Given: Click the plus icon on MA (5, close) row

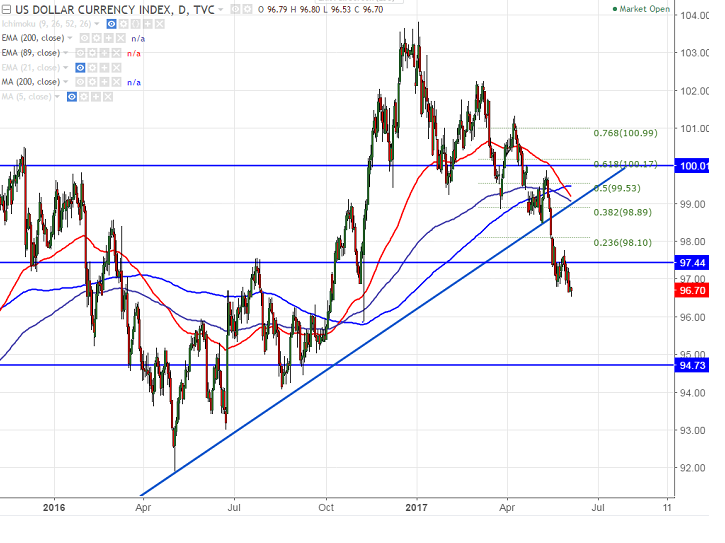Looking at the screenshot, I should click(96, 97).
